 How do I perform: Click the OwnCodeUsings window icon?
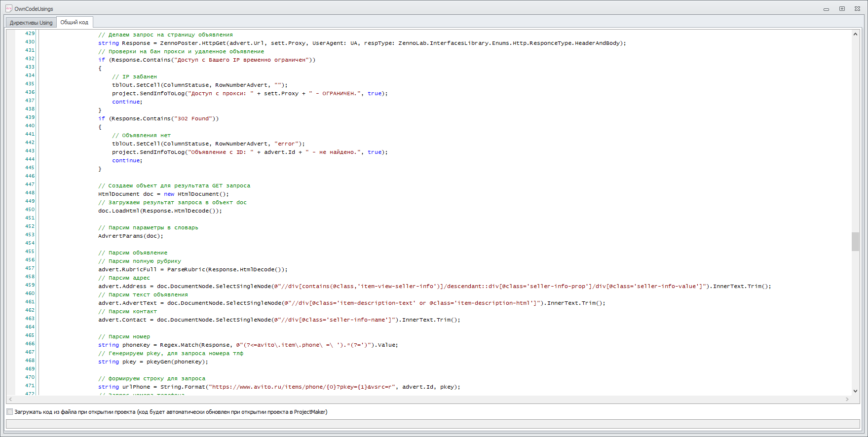point(9,8)
